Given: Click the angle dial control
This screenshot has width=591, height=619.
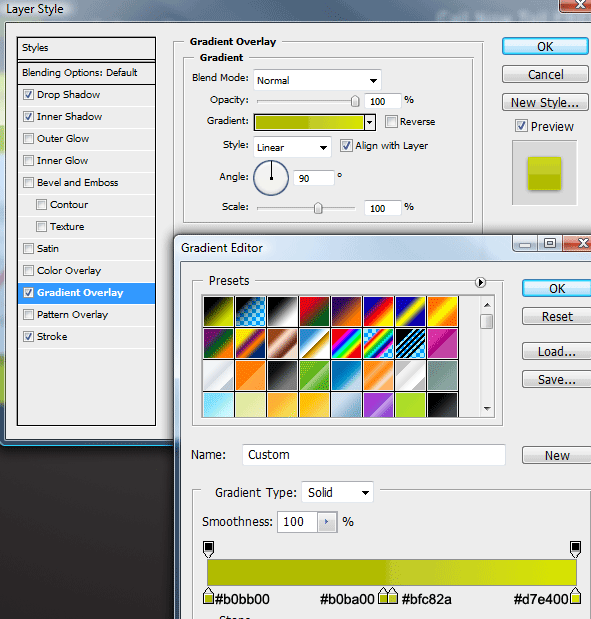Looking at the screenshot, I should 271,178.
